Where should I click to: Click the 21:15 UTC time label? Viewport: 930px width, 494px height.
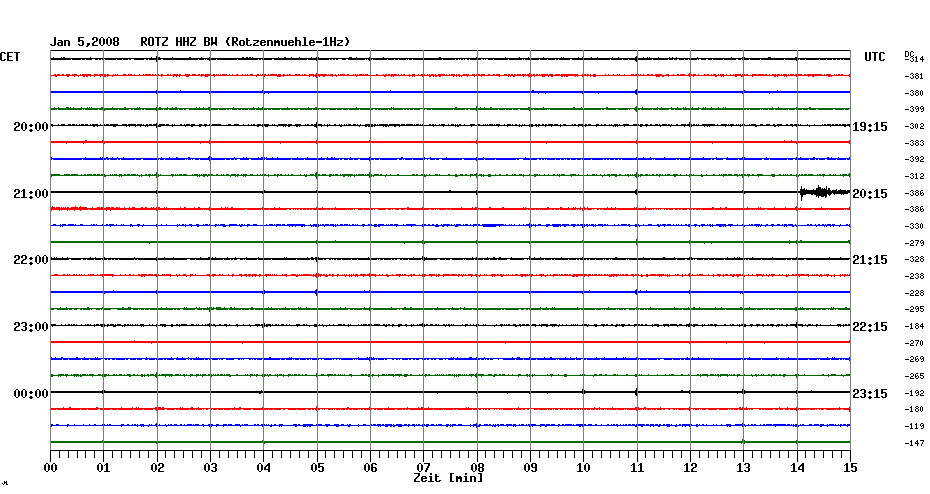click(870, 260)
